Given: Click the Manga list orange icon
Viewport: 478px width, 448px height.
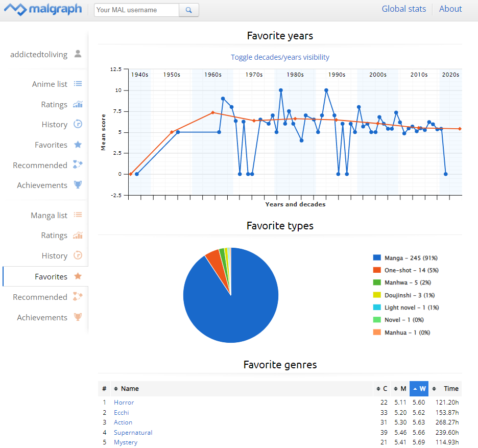Looking at the screenshot, I should pos(78,216).
